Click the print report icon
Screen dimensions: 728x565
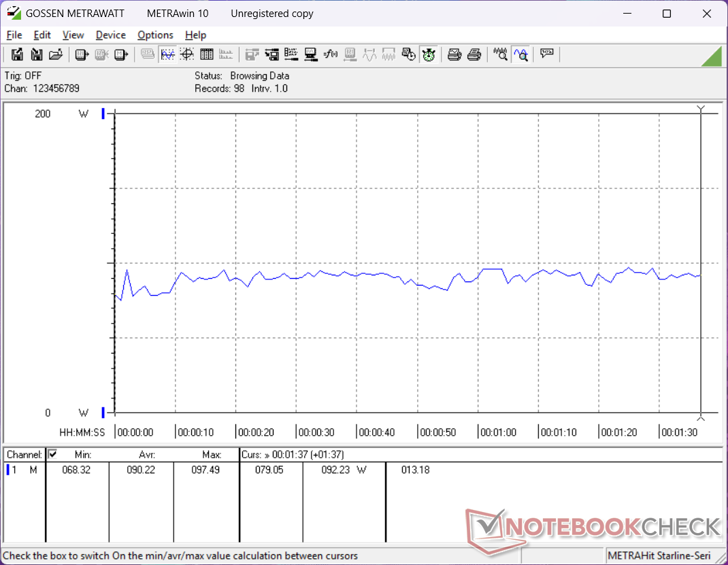pos(474,55)
